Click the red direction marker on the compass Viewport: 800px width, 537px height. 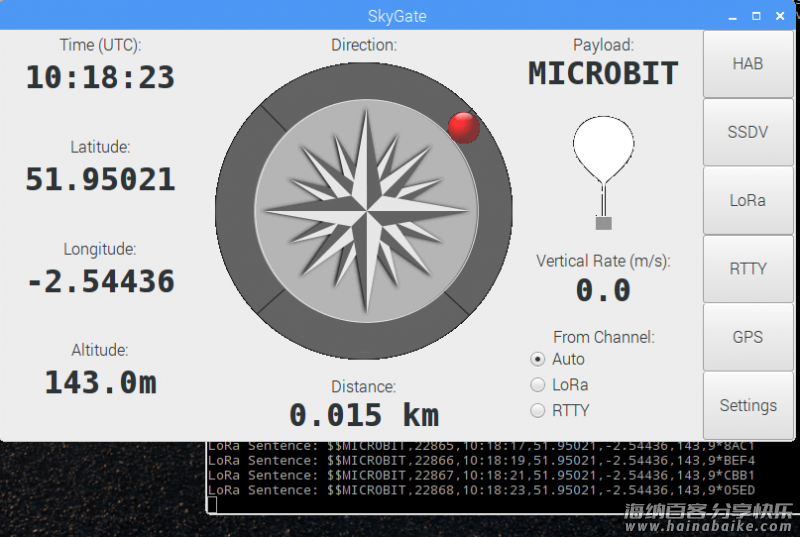pos(464,127)
